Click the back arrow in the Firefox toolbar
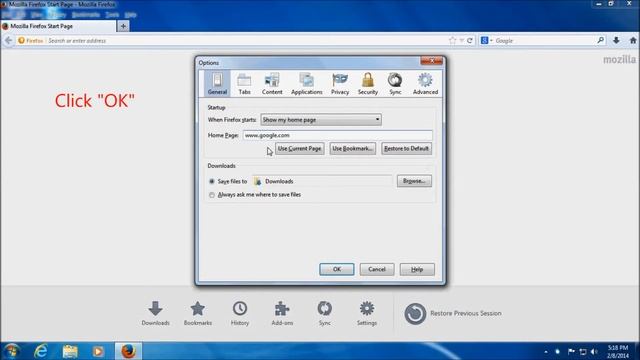The width and height of the screenshot is (640, 360). [x=9, y=40]
